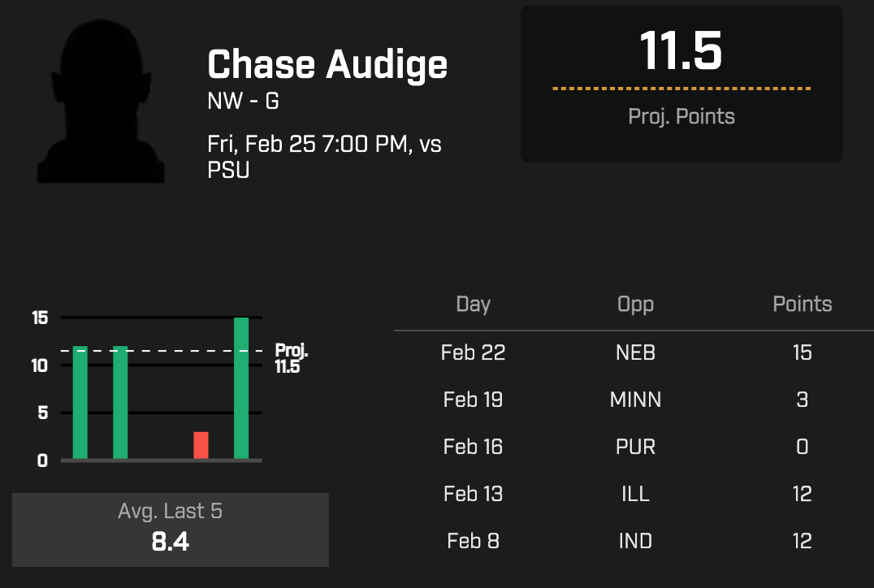Click the Day column header
Image resolution: width=874 pixels, height=588 pixels.
473,305
